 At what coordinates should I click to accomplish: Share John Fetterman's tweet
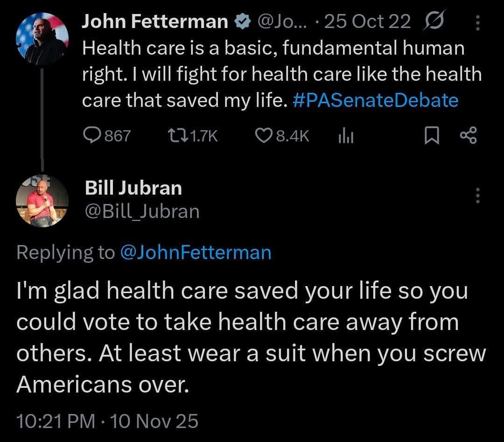coord(468,136)
